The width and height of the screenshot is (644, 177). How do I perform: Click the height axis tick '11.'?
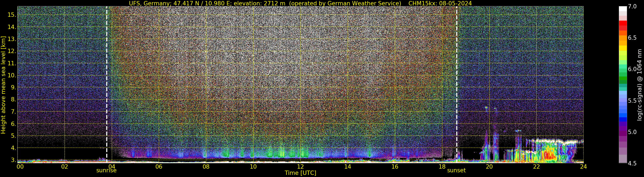tap(12, 63)
